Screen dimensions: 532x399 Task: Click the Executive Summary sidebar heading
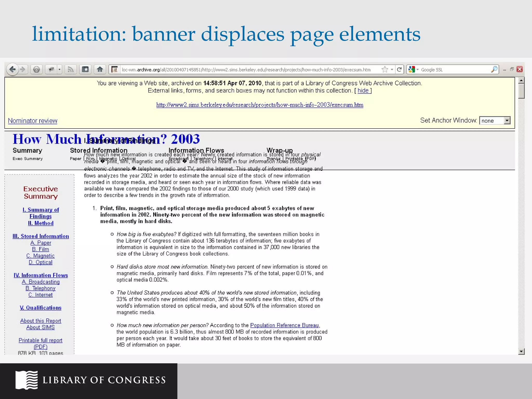[x=41, y=192]
